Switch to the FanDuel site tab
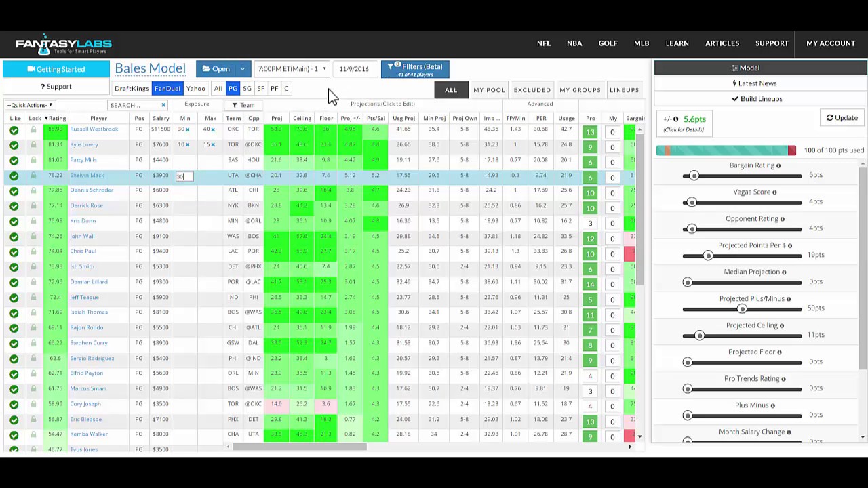 click(167, 89)
